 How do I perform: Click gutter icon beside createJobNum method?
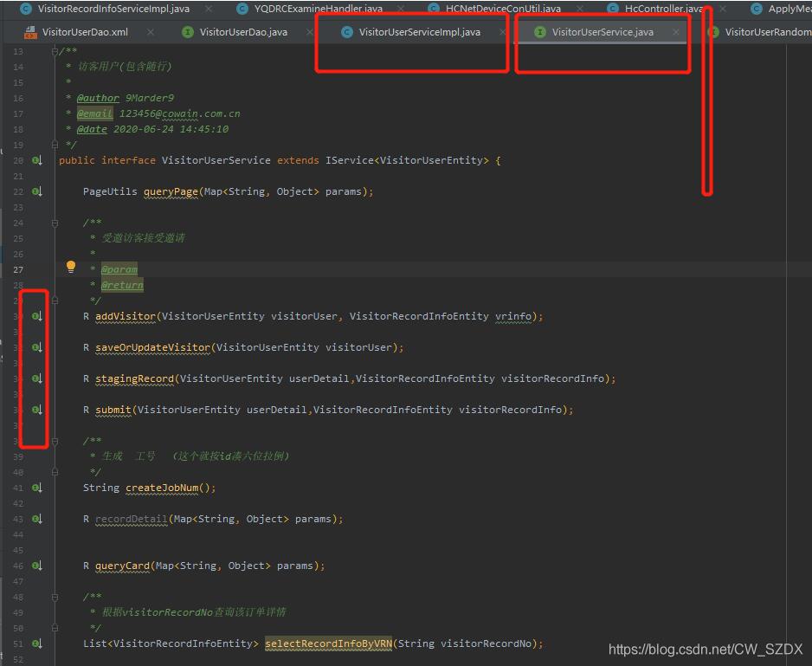(36, 488)
